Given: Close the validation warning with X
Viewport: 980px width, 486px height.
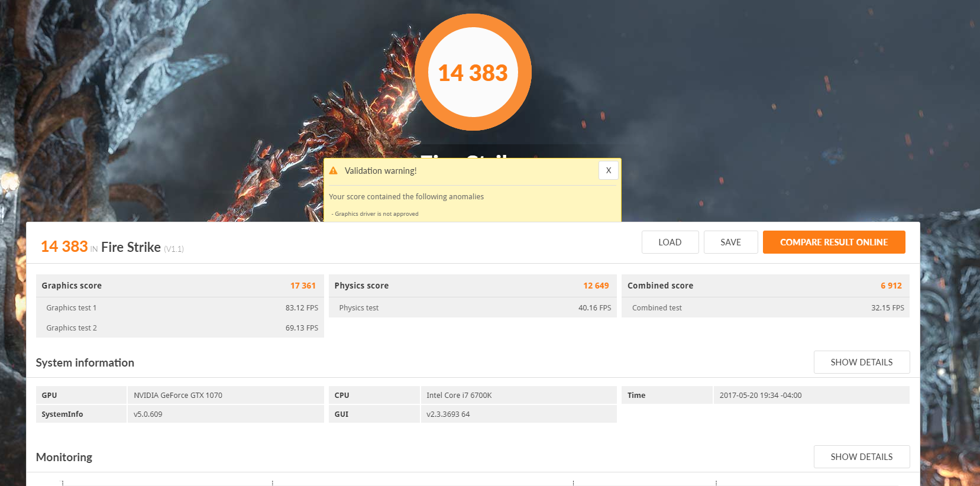Looking at the screenshot, I should tap(609, 170).
